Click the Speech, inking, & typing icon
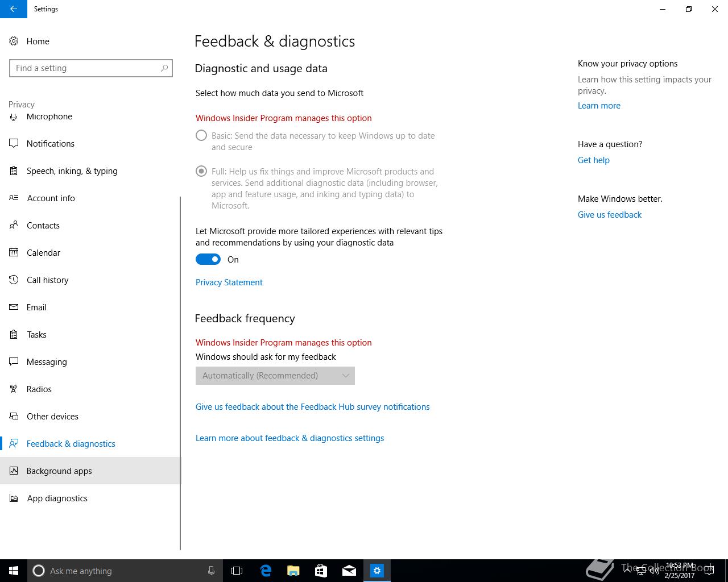Image resolution: width=728 pixels, height=582 pixels. point(14,171)
